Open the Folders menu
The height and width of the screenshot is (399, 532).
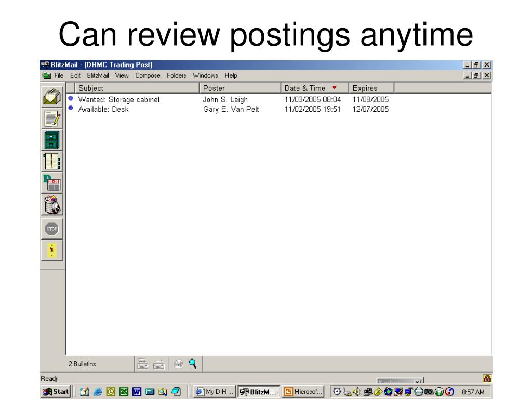(177, 76)
